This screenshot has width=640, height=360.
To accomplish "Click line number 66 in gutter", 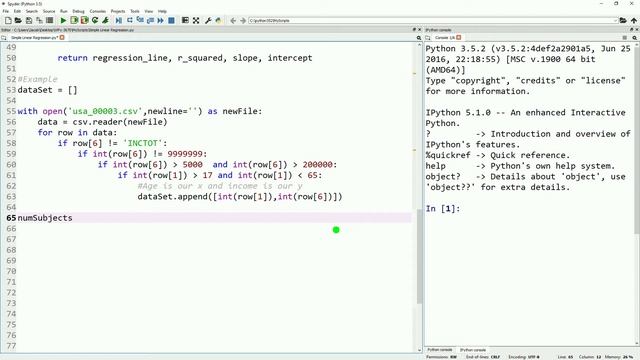I will (11, 229).
